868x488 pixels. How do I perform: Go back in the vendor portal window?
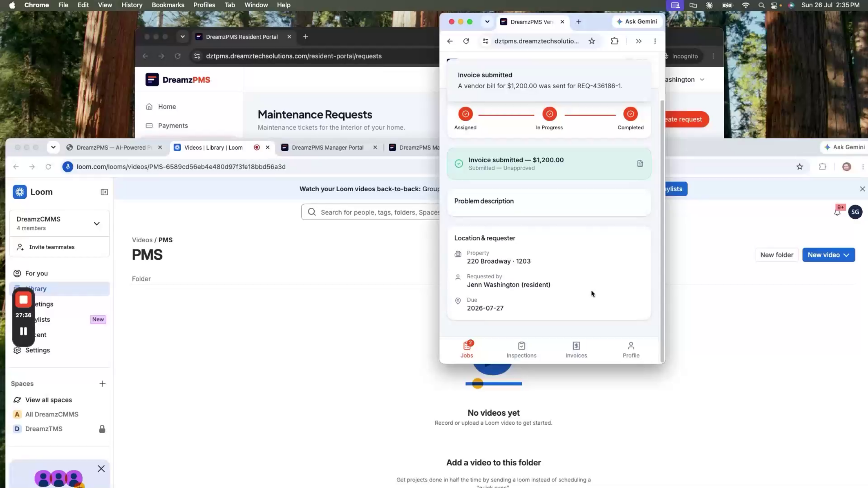[x=450, y=41]
